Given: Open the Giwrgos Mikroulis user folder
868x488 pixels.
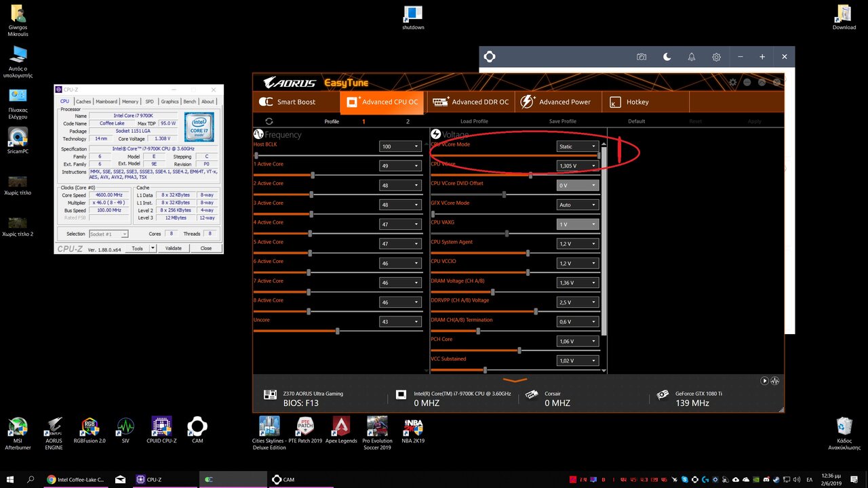Looking at the screenshot, I should (18, 21).
